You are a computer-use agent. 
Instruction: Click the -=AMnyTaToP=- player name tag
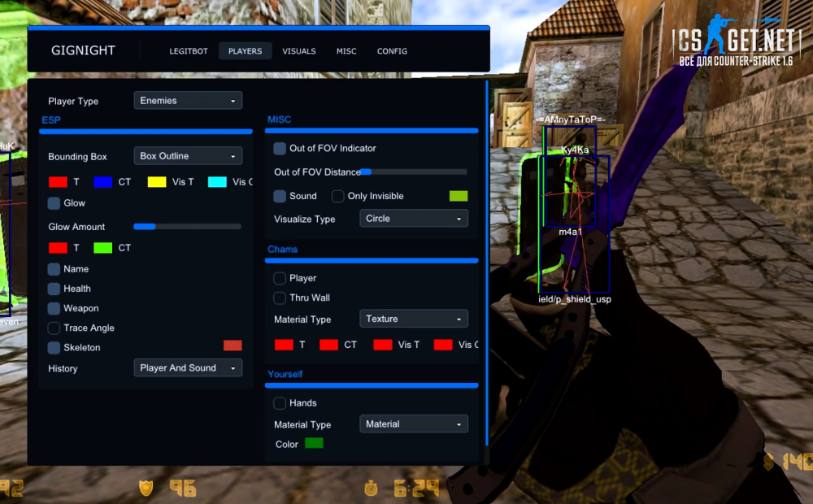[x=571, y=119]
